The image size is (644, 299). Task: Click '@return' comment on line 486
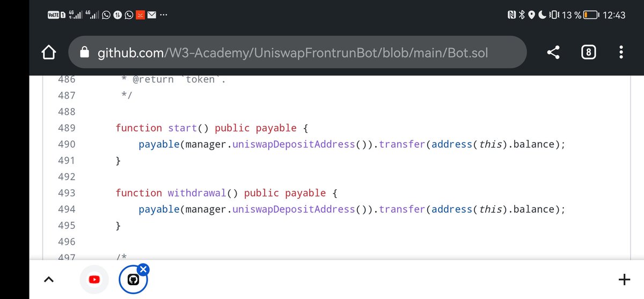[153, 79]
